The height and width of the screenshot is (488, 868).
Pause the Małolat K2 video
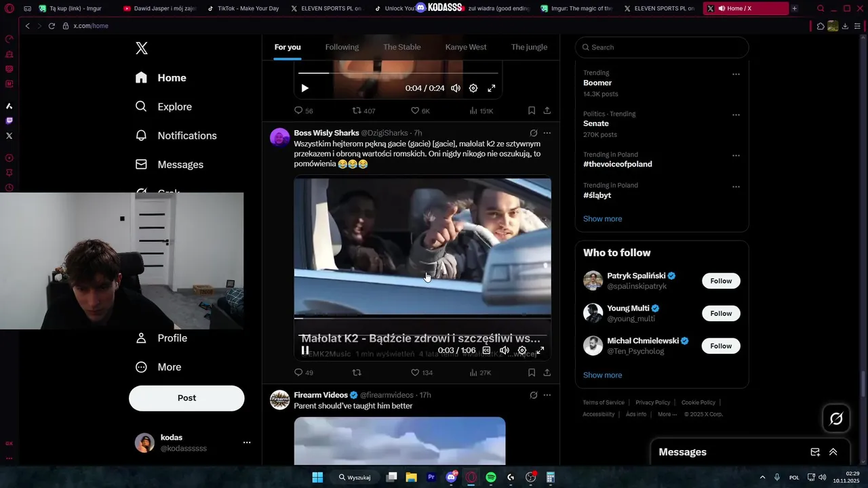305,350
